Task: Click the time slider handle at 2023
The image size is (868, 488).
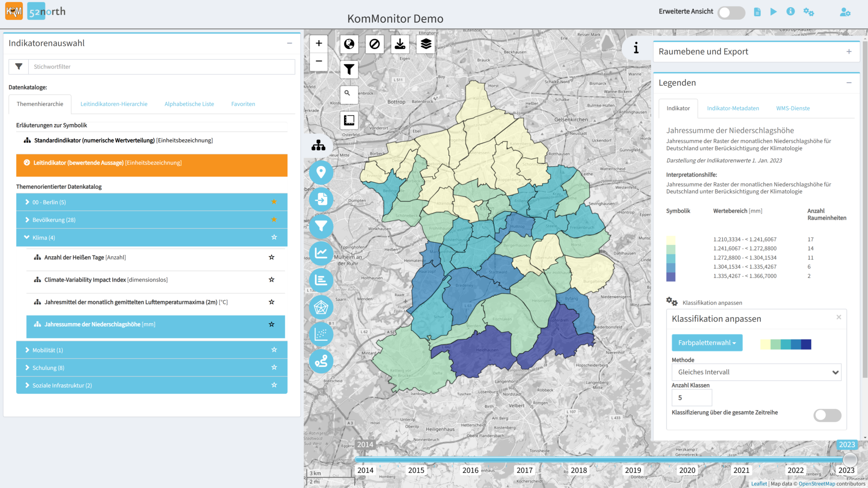Action: tap(849, 459)
